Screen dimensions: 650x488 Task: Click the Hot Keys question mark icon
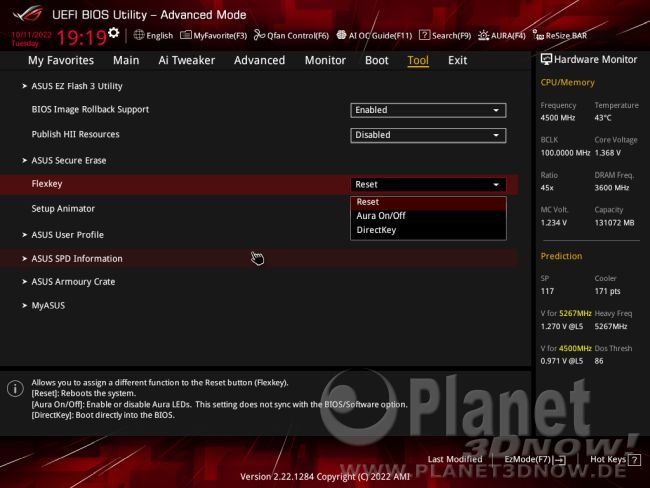point(634,459)
